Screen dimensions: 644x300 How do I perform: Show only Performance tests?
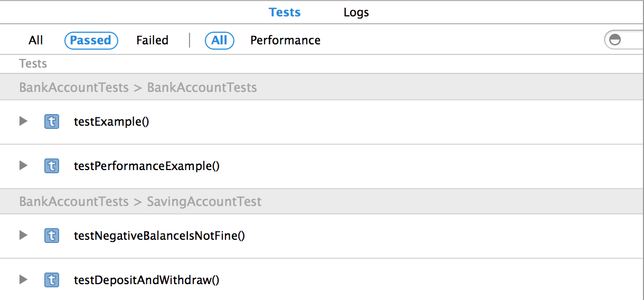[285, 40]
